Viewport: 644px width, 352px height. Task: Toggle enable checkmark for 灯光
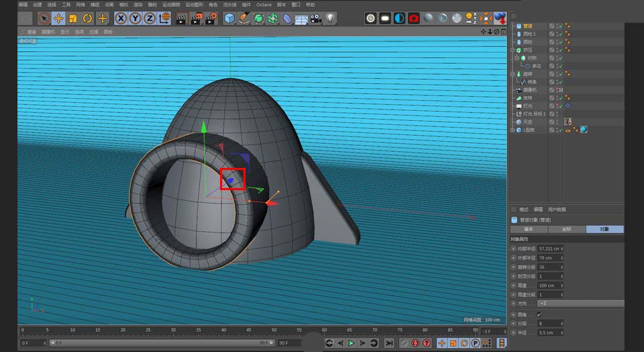[561, 105]
